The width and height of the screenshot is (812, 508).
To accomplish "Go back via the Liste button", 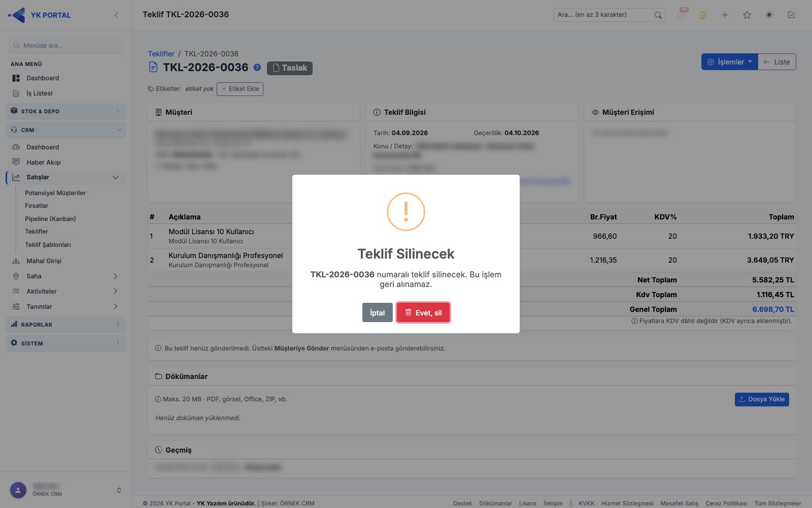I will click(x=777, y=62).
